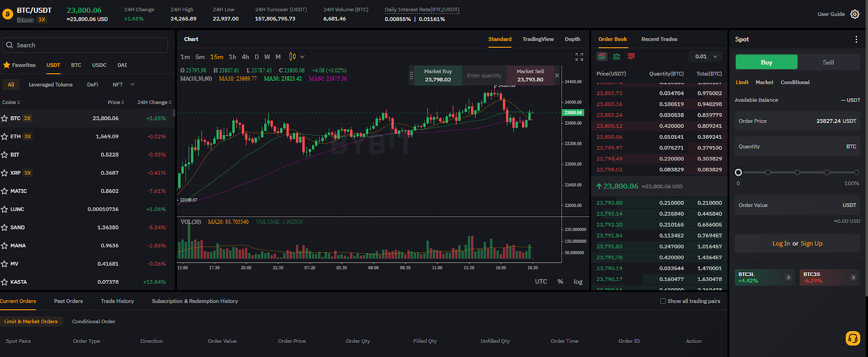Image resolution: width=868 pixels, height=357 pixels.
Task: Favorite MATIC with its star icon
Action: click(4, 191)
